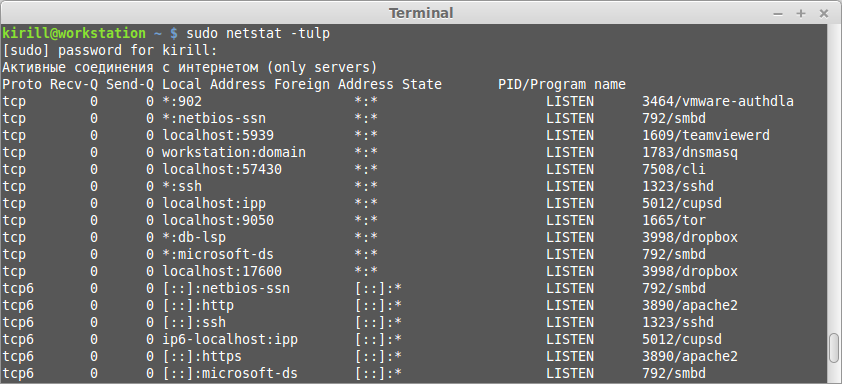Click the [::]:https local address

pos(202,357)
